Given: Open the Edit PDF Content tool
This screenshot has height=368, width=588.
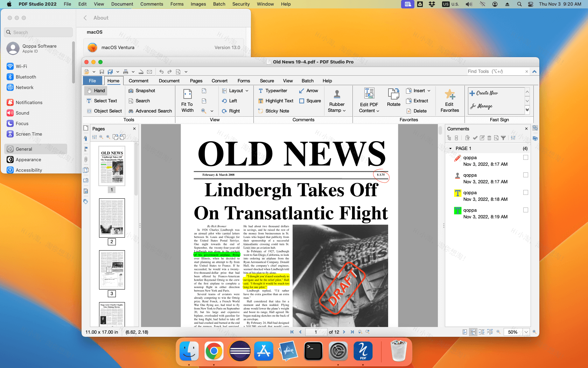Looking at the screenshot, I should tap(369, 100).
